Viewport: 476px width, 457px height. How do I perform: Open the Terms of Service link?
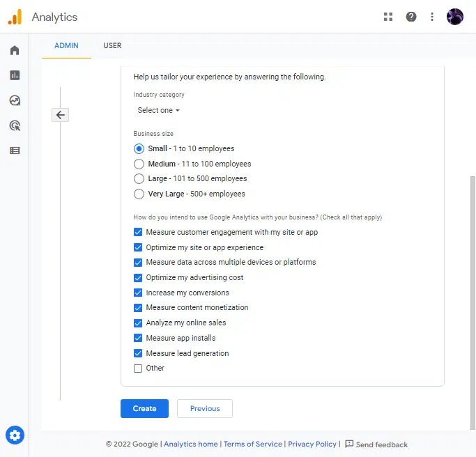(x=253, y=444)
